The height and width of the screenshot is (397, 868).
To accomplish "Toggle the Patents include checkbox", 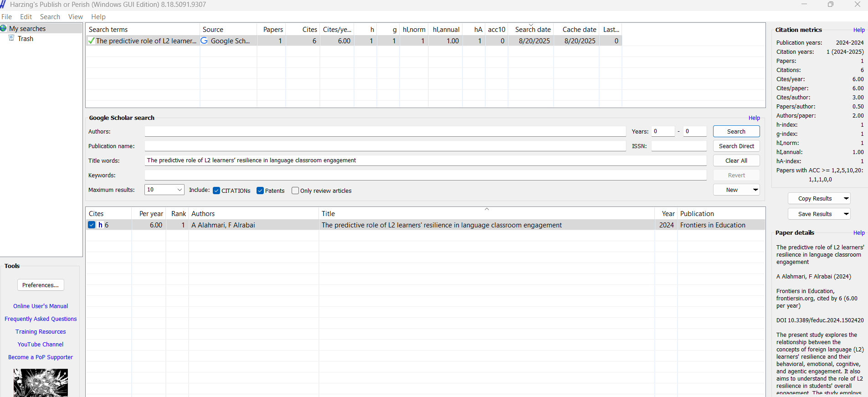I will pos(260,191).
